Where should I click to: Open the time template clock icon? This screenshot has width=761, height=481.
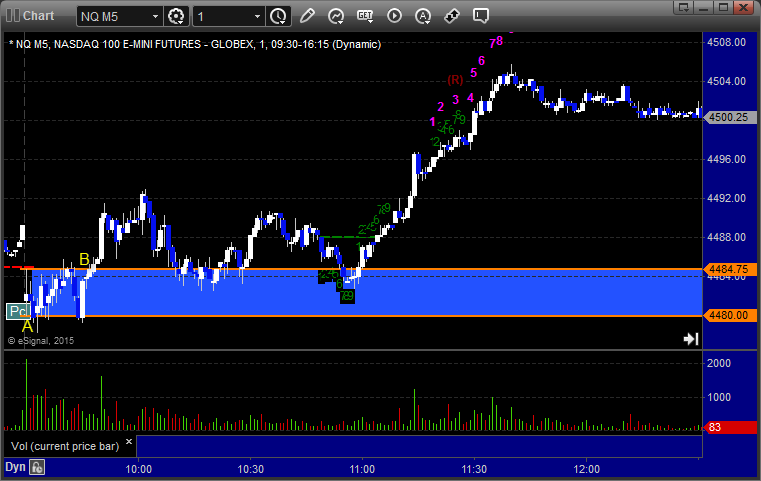click(279, 17)
